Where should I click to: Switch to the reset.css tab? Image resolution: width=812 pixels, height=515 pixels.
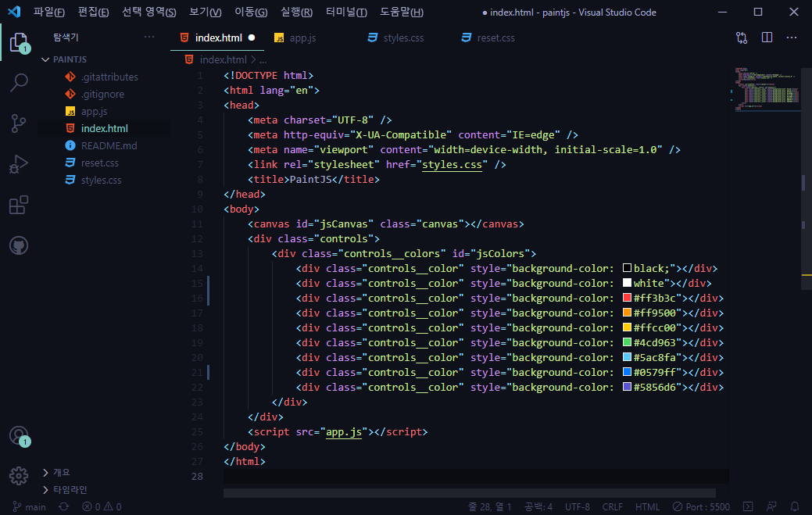(x=495, y=38)
